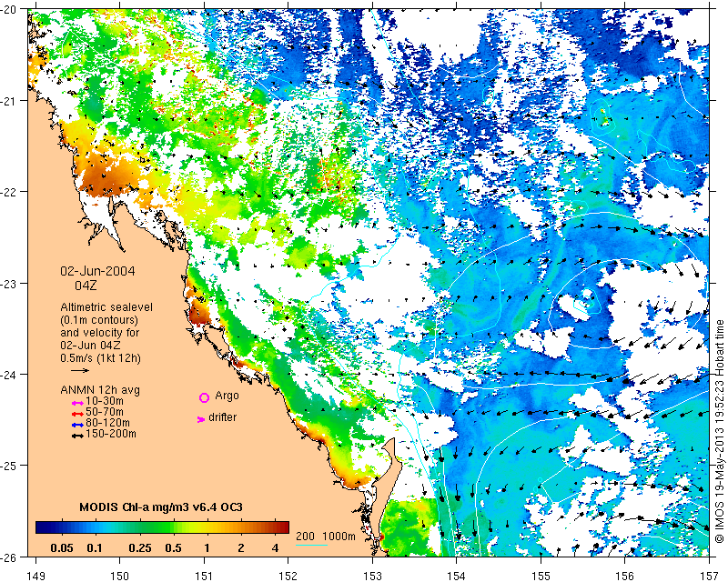
Task: Click the '153' longitude axis label
Action: [372, 576]
